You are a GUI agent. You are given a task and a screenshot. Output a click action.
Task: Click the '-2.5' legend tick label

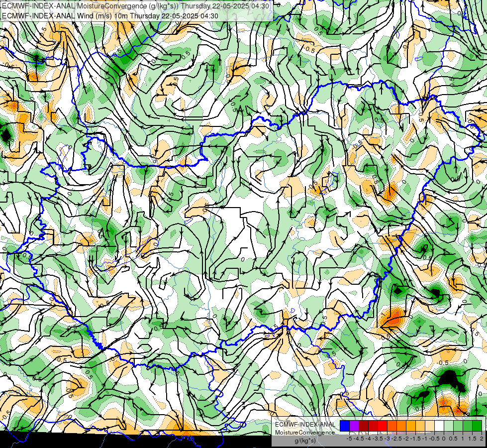point(396,439)
